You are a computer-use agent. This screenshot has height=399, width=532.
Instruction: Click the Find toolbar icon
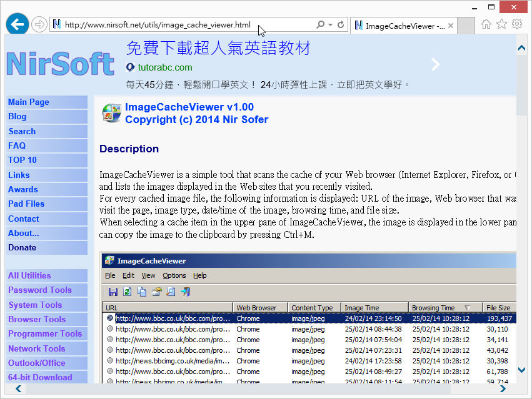click(x=171, y=292)
